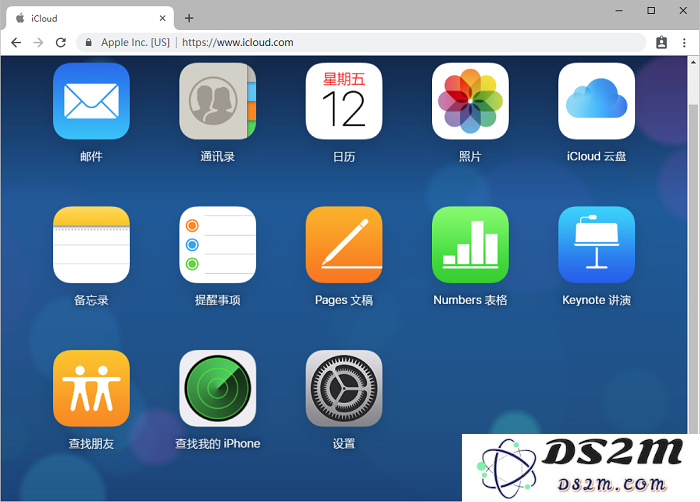
Task: Open the Mail (邮件) app icon
Action: coord(91,101)
